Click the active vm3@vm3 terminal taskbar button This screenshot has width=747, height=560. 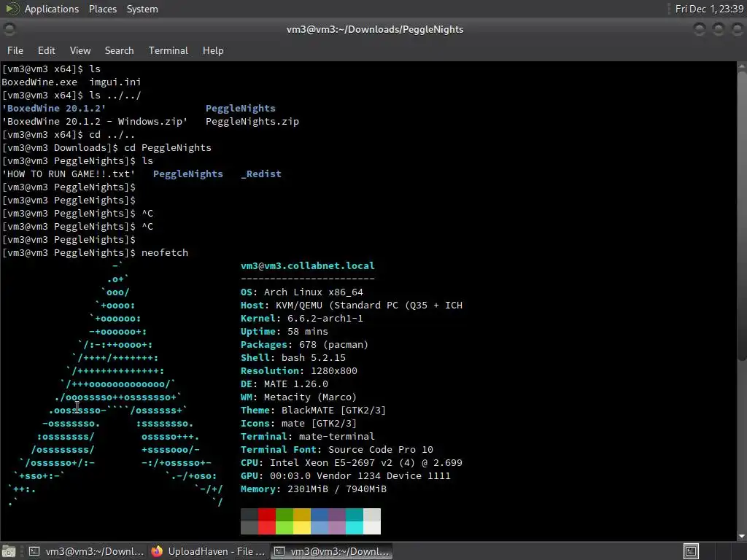pyautogui.click(x=332, y=551)
